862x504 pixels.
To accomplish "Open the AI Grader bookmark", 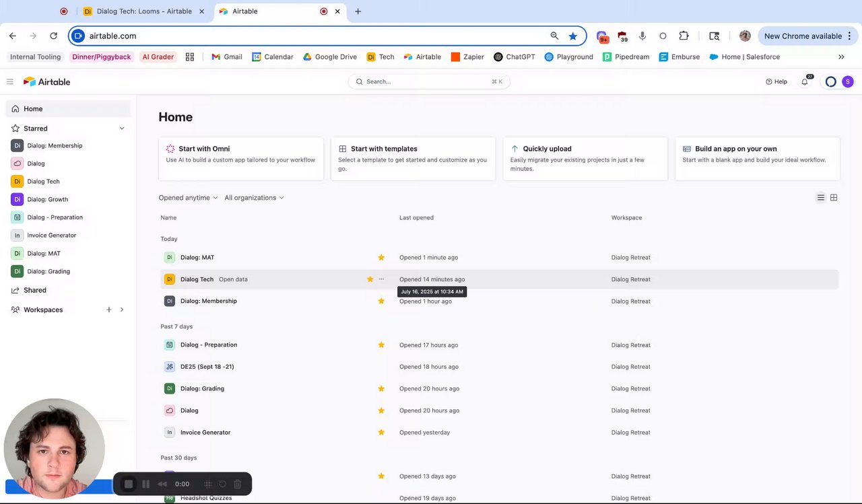I will (158, 57).
